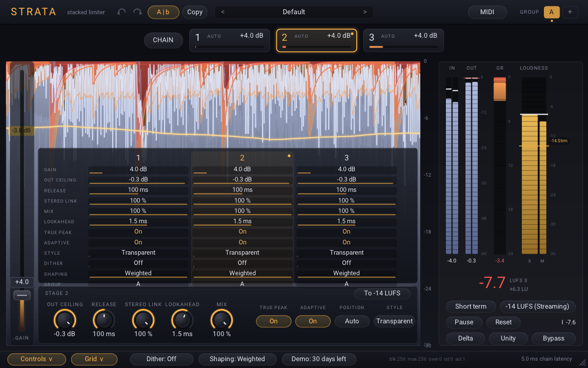Click the redo arrow icon
The height and width of the screenshot is (368, 588).
coord(138,12)
